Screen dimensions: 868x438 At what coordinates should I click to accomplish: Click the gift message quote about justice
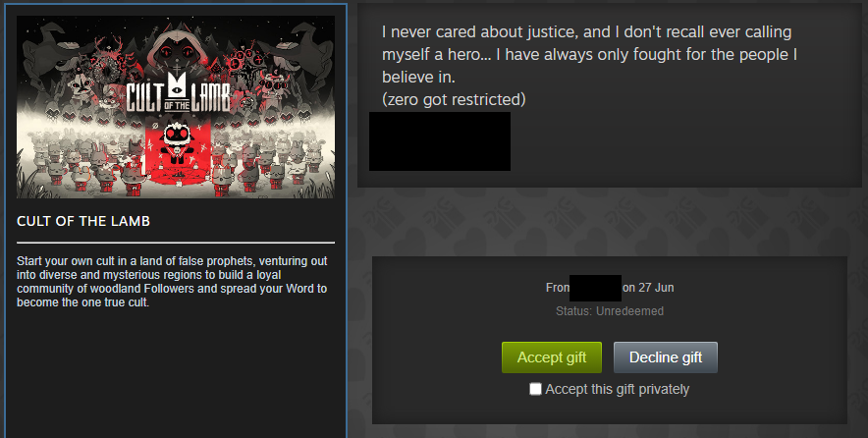click(589, 54)
